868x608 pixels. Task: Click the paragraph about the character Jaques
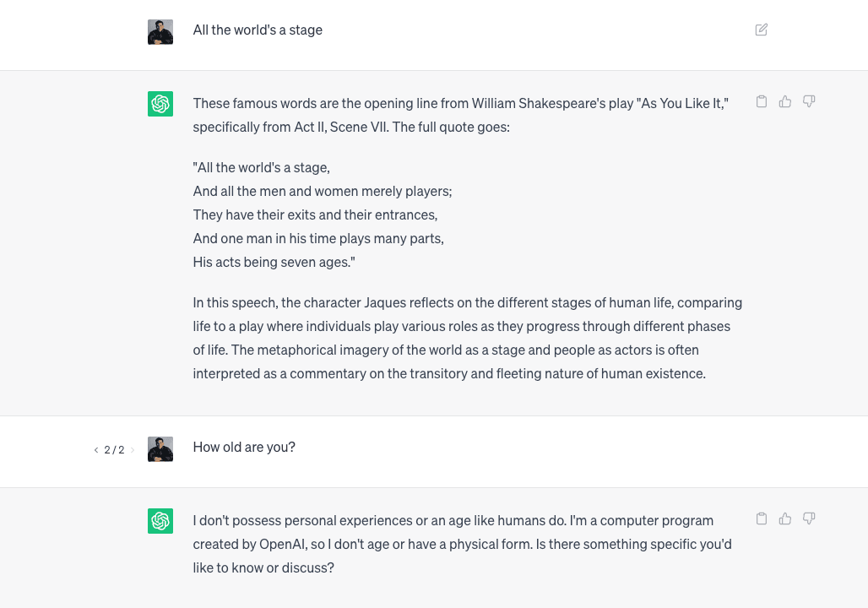467,338
